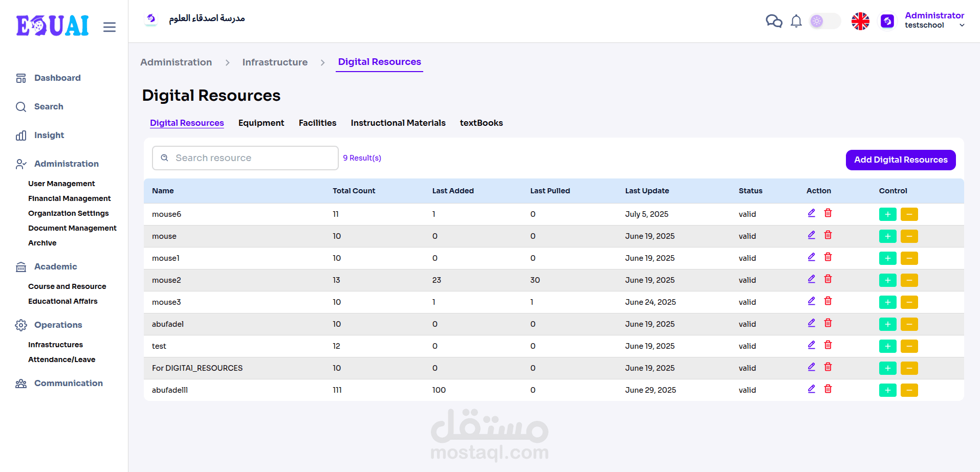Click the Search resource input field

tap(251, 158)
